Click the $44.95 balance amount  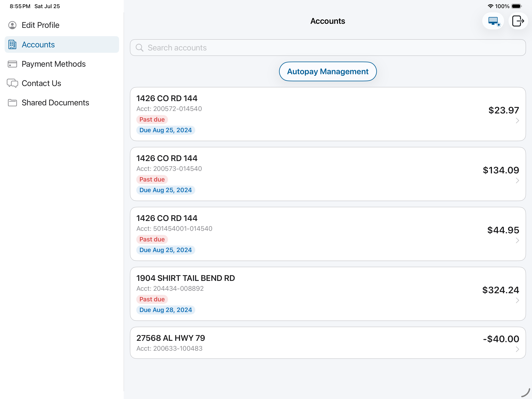(x=503, y=230)
